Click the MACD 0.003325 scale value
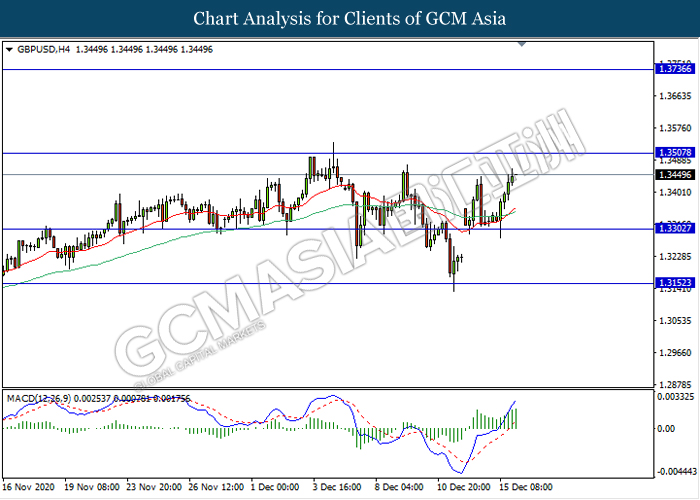Image resolution: width=700 pixels, height=500 pixels. point(676,396)
